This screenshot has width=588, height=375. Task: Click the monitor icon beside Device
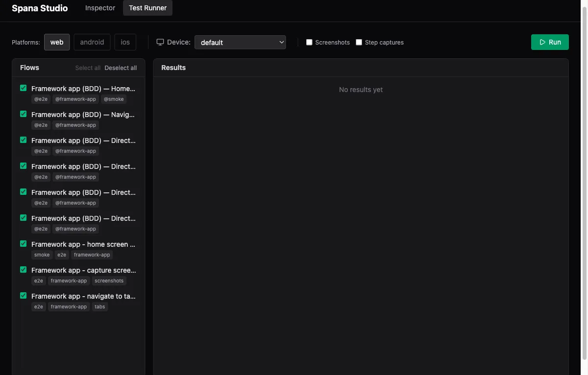160,42
